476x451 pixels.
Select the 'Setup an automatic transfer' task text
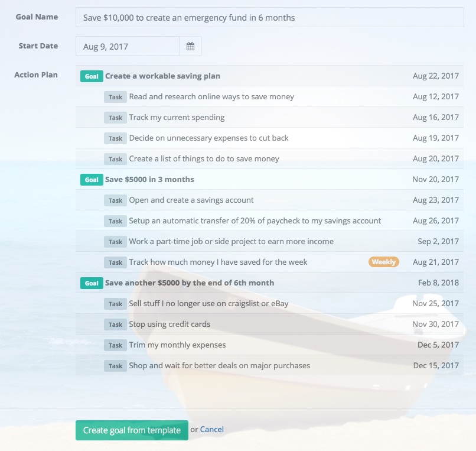click(x=255, y=221)
